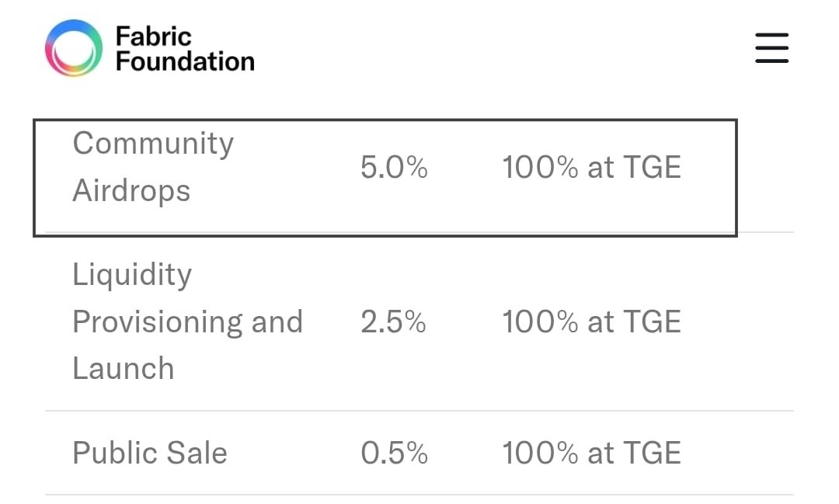Click "100%" in the Community Airdrops row
This screenshot has width=839, height=504.
click(541, 168)
